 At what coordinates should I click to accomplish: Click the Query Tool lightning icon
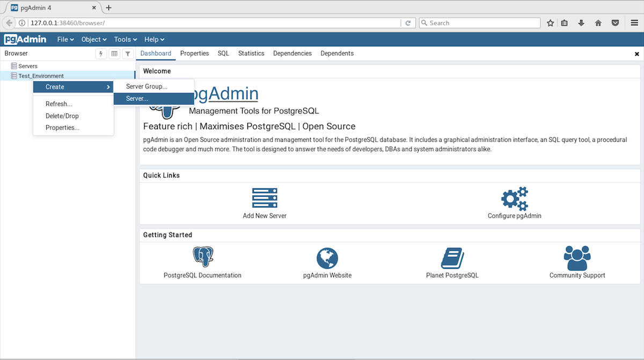[x=101, y=54]
